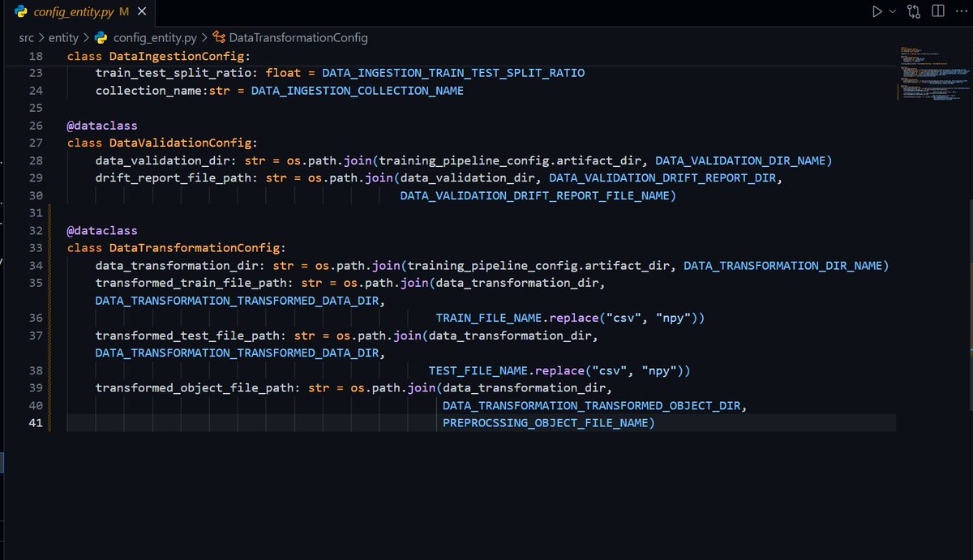Open the run options dropdown arrow
The height and width of the screenshot is (560, 973).
pos(893,11)
